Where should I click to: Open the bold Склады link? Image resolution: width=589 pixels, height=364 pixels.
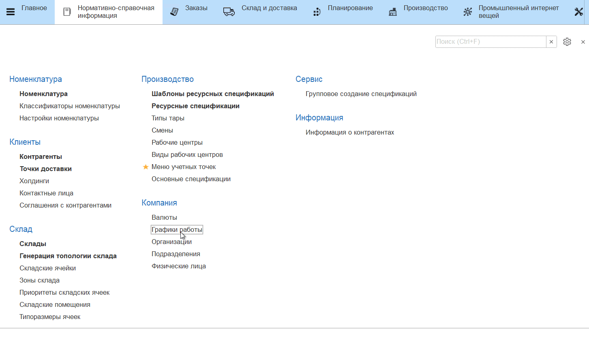point(33,244)
